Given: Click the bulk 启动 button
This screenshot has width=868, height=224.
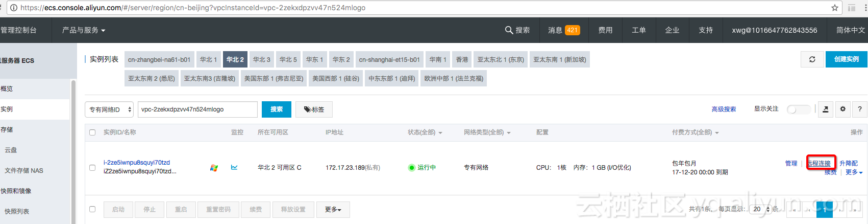Looking at the screenshot, I should [118, 210].
